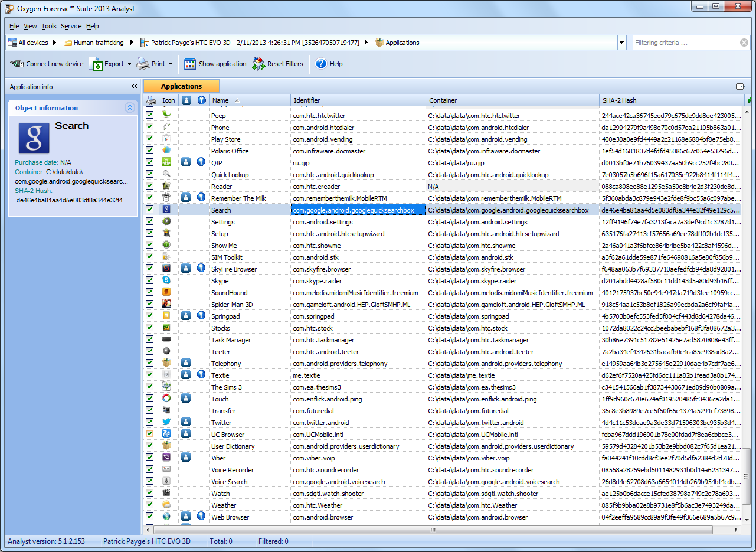Click the Viber app icon in list
Viewport: 756px width, 552px height.
point(166,458)
